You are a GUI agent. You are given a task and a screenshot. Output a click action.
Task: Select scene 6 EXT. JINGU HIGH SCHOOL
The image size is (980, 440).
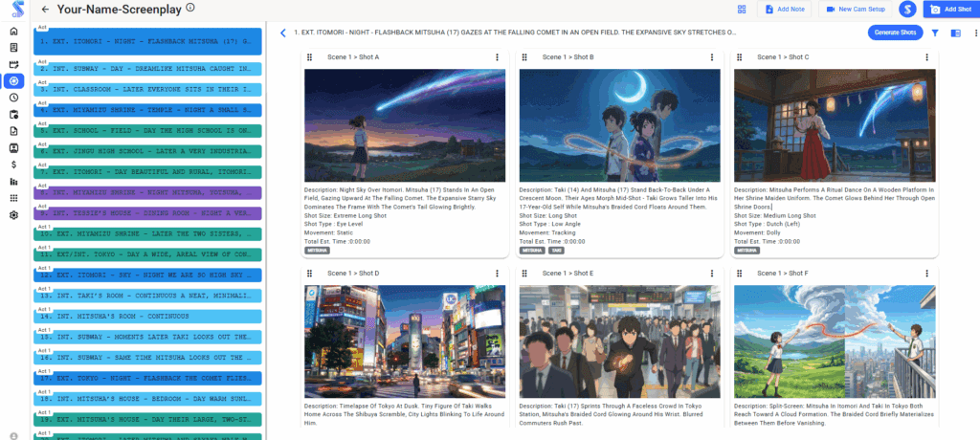point(147,151)
